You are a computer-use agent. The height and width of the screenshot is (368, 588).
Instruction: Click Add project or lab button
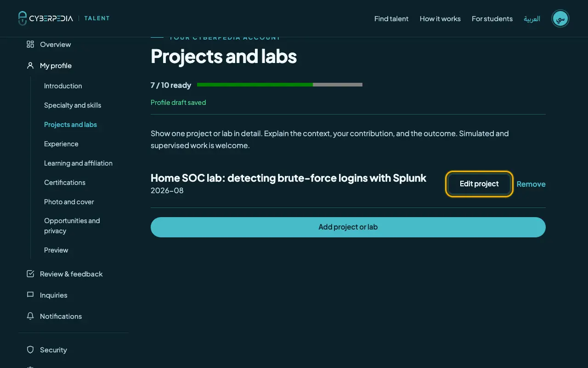pyautogui.click(x=348, y=227)
